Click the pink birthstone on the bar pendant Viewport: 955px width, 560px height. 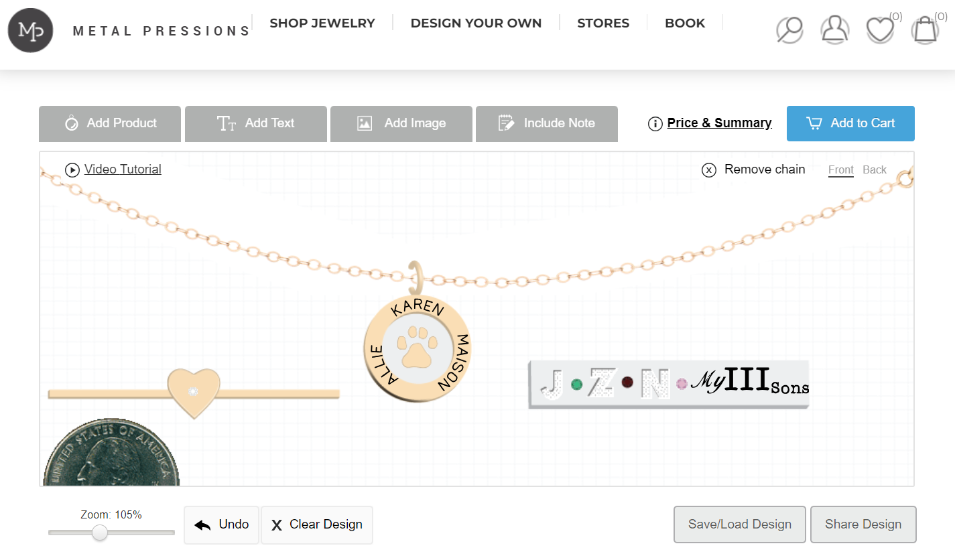[682, 384]
